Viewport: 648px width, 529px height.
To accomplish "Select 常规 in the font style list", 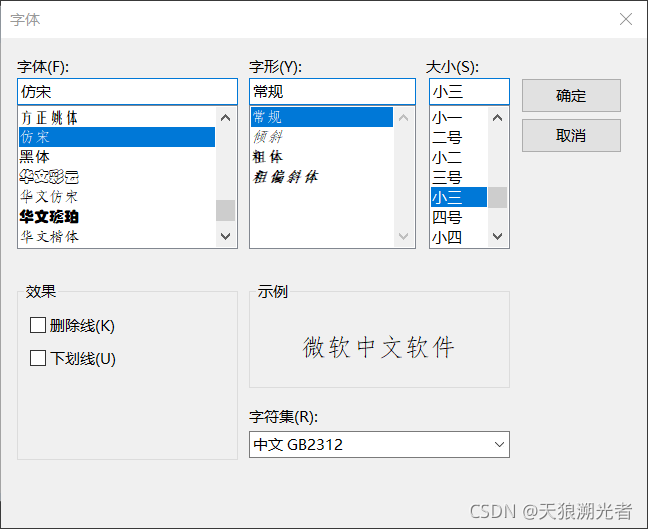I will tap(322, 117).
